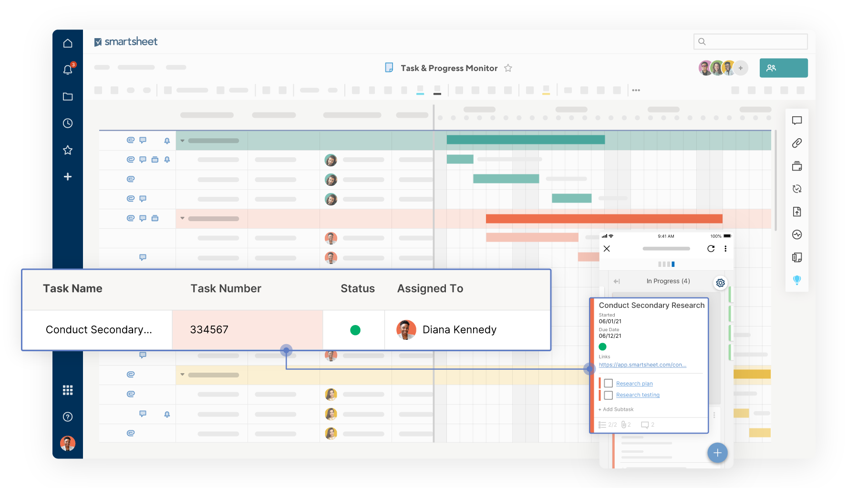Check the Research testing subtask checkbox
Screen dimensions: 868x488
coord(608,395)
